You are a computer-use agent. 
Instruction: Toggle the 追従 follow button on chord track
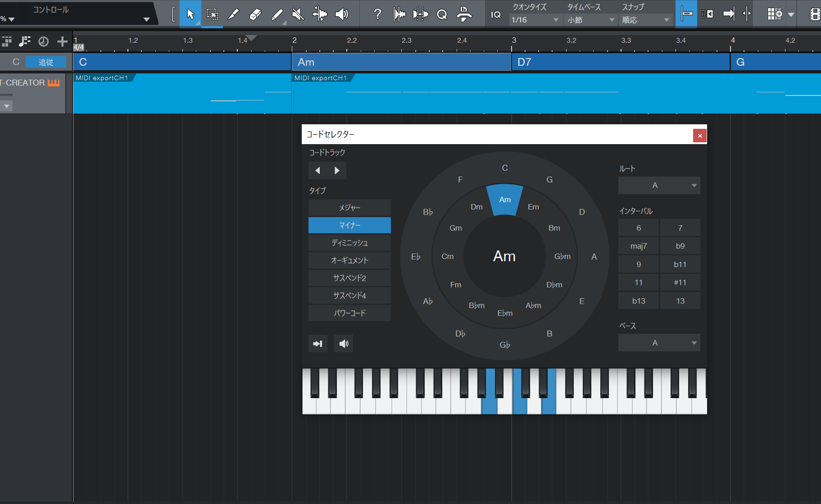point(46,62)
